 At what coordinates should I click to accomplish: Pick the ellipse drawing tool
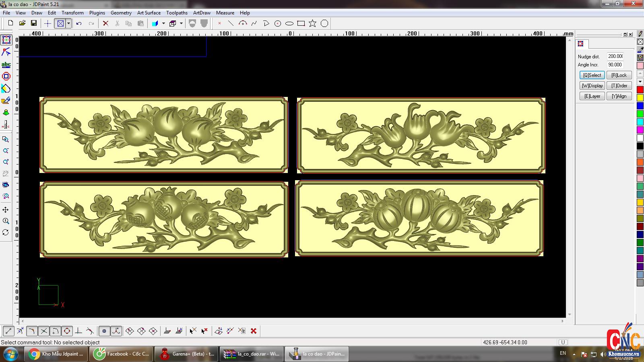pos(289,23)
